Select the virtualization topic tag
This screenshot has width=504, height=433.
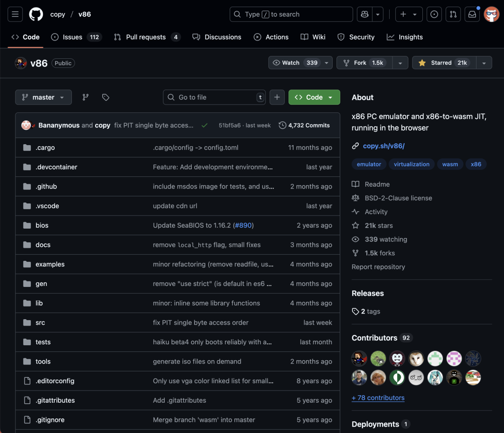point(412,164)
